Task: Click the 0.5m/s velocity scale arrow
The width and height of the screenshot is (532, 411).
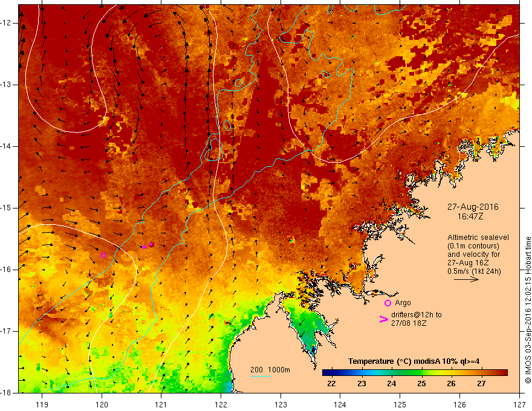Action: tap(466, 279)
